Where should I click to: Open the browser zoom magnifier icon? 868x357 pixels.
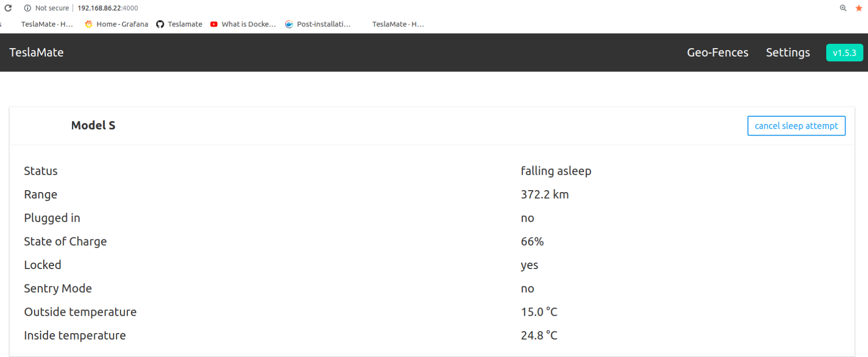[843, 8]
